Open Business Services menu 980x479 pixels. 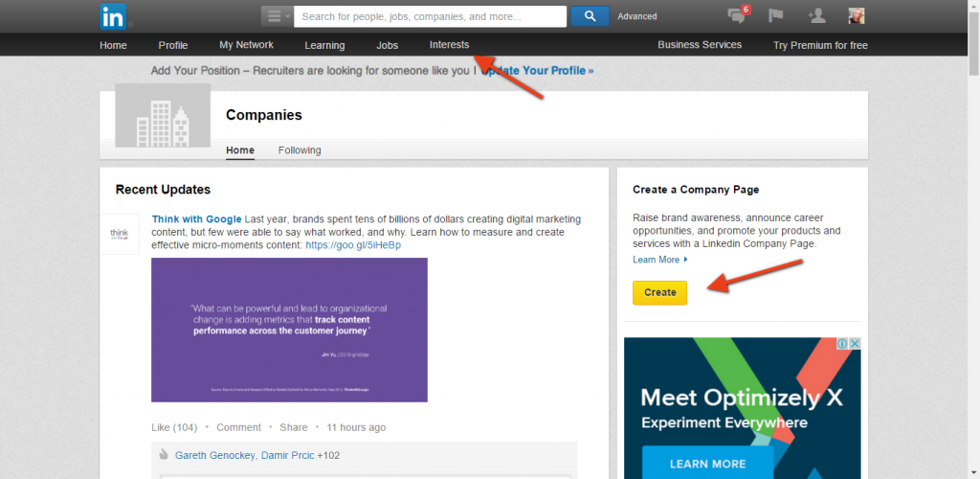point(700,45)
